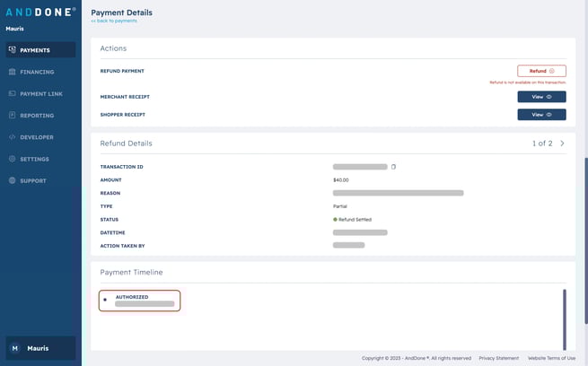
Task: Click the Financing sidebar icon
Action: pos(12,72)
